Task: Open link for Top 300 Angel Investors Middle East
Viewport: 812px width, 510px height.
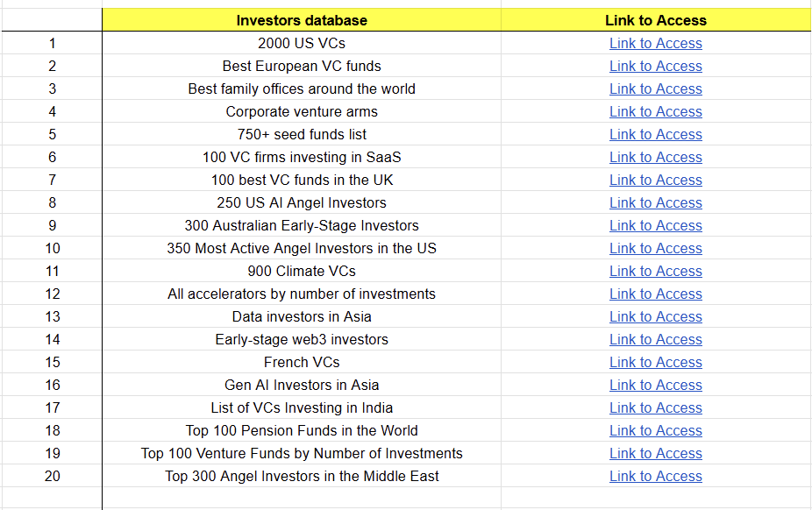Action: click(655, 476)
